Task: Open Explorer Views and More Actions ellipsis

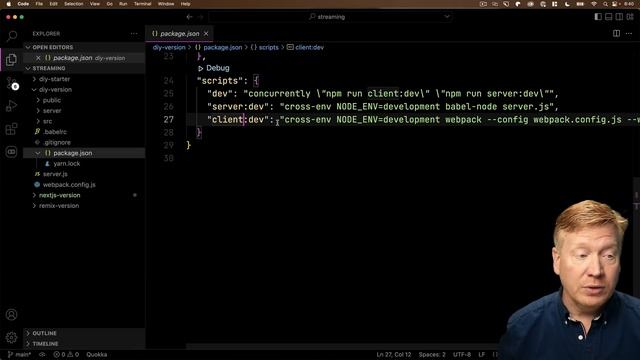Action: 134,34
